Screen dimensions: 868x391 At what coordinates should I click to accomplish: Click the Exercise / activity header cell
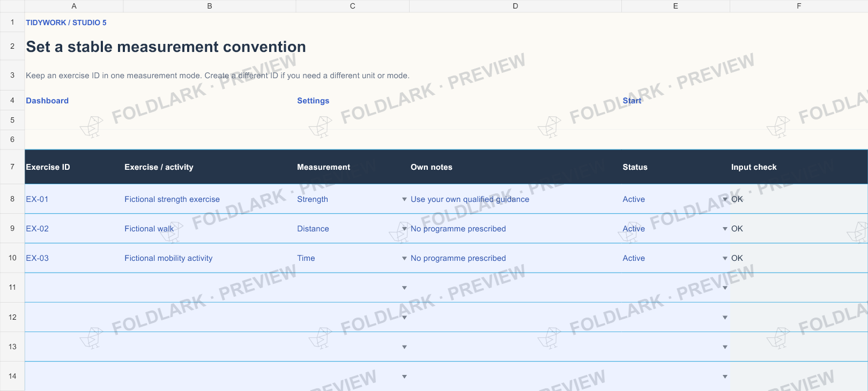coord(210,167)
